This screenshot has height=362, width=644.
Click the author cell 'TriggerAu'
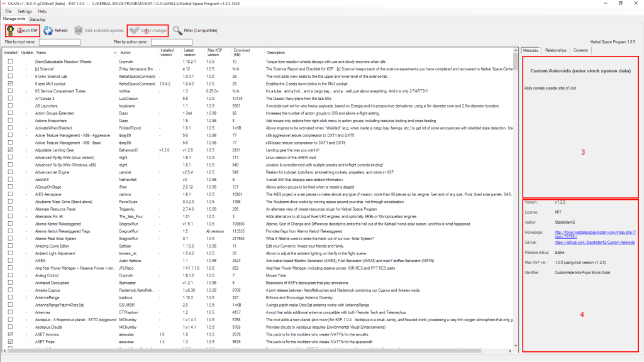click(126, 209)
